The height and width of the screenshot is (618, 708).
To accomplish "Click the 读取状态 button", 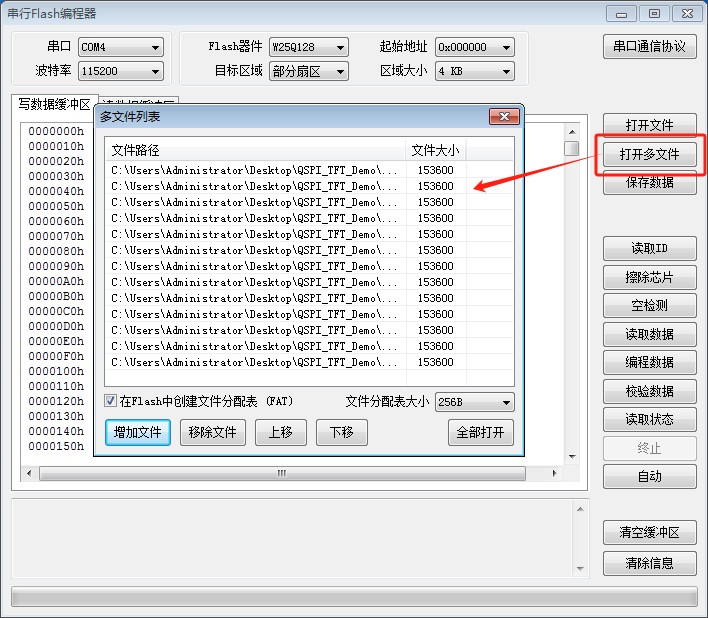I will tap(649, 419).
